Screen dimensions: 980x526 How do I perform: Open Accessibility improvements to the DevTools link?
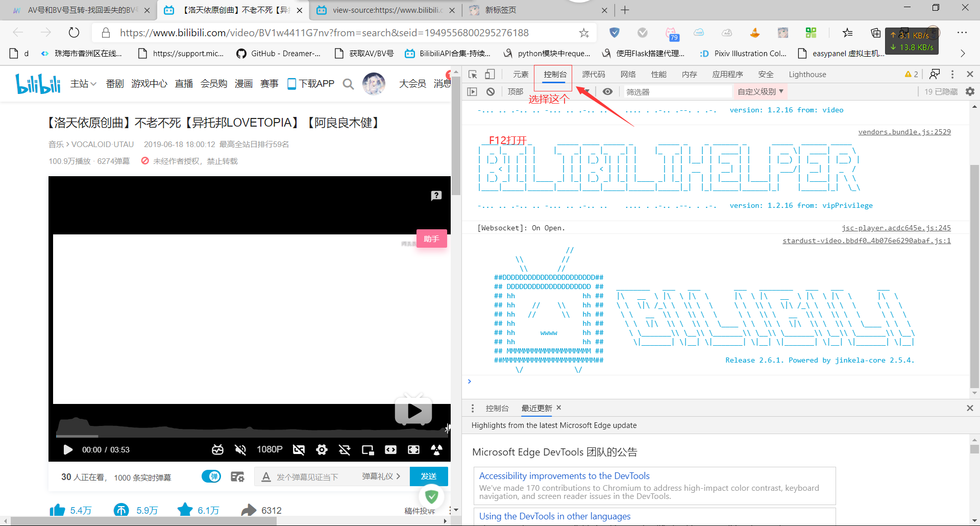click(x=564, y=476)
